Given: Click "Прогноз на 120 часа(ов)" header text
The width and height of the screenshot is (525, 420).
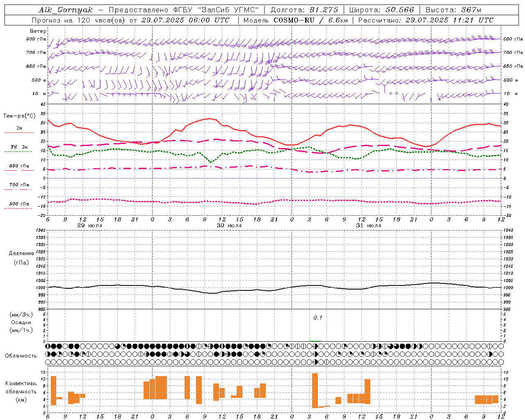Looking at the screenshot, I should coord(79,20).
